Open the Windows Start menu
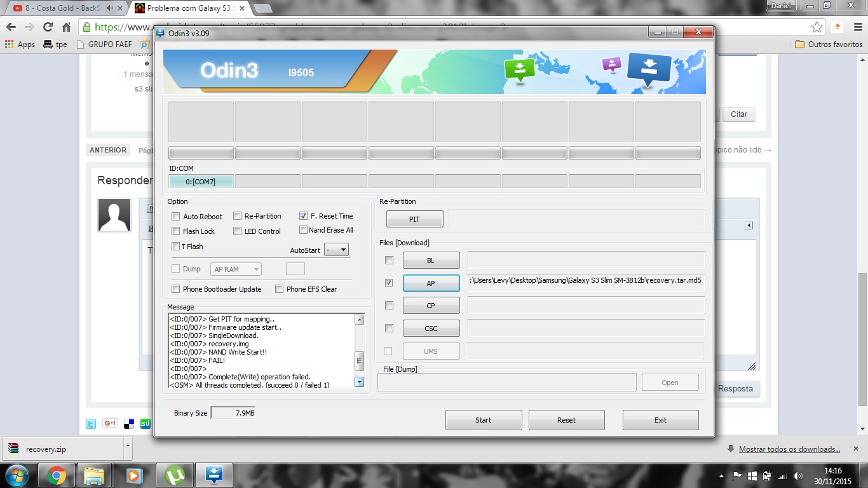The width and height of the screenshot is (868, 488). 17,475
